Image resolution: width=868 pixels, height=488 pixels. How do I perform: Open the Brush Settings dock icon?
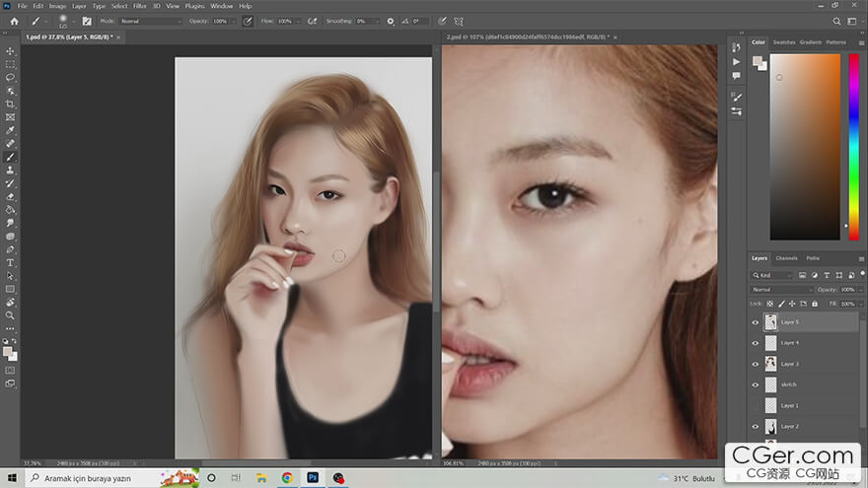click(736, 97)
